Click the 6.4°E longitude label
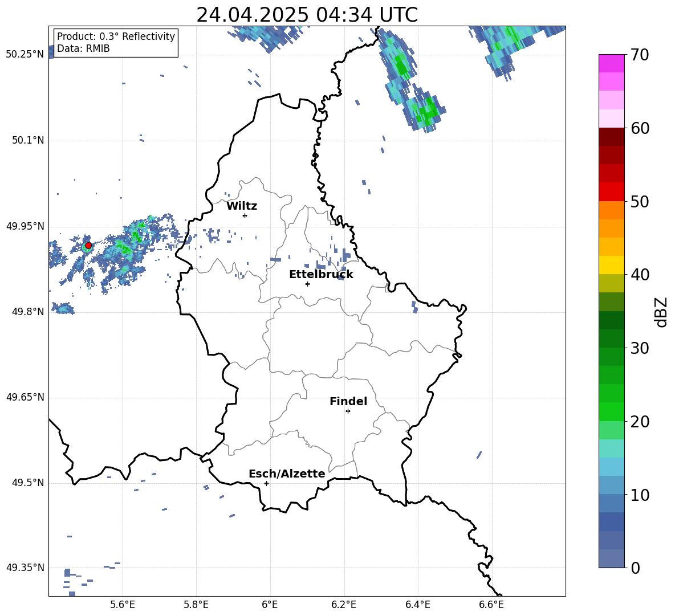 [417, 605]
